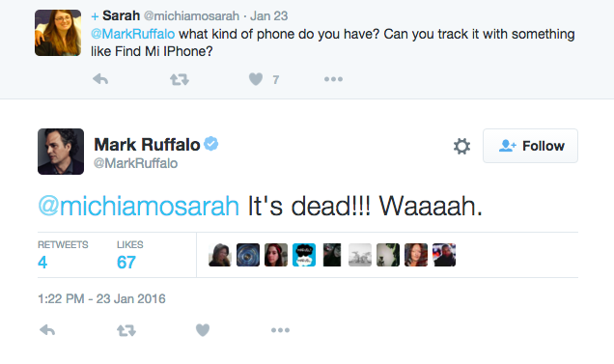This screenshot has width=614, height=364.
Task: Like Sarah's tweet with 7 likes
Action: click(256, 79)
